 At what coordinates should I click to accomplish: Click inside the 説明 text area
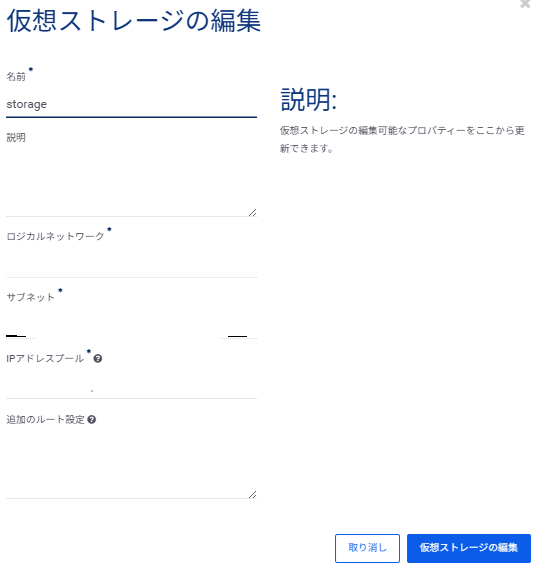pyautogui.click(x=131, y=182)
